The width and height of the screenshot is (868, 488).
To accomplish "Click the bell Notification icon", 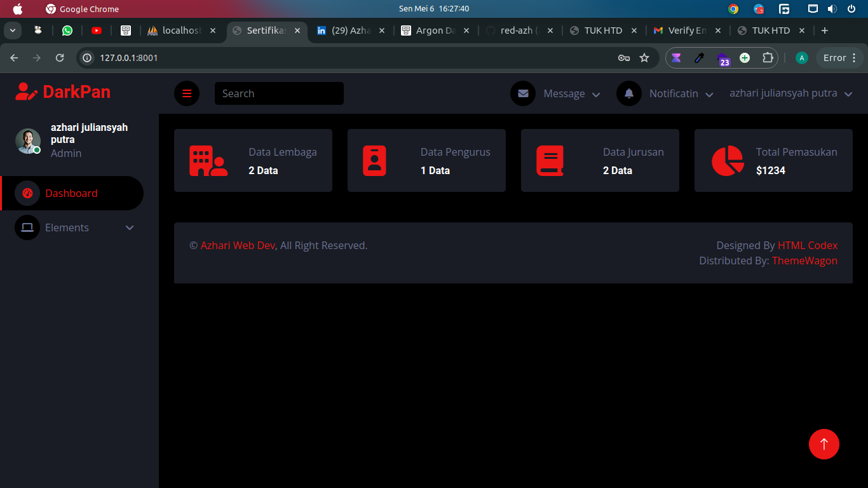I will [629, 93].
